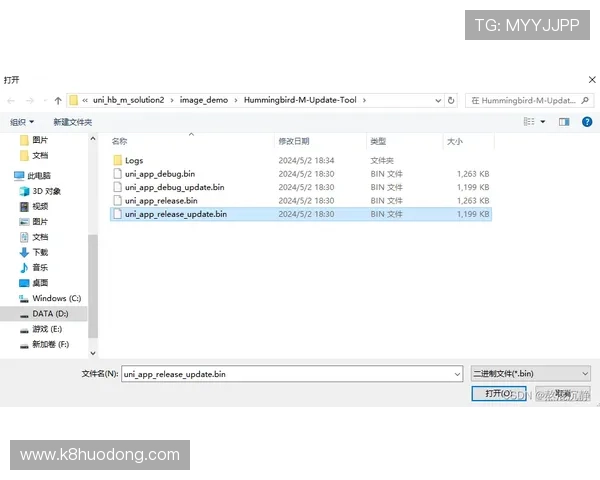Toggle the preview pane icon
Screen dimensions: 600x480
563,122
